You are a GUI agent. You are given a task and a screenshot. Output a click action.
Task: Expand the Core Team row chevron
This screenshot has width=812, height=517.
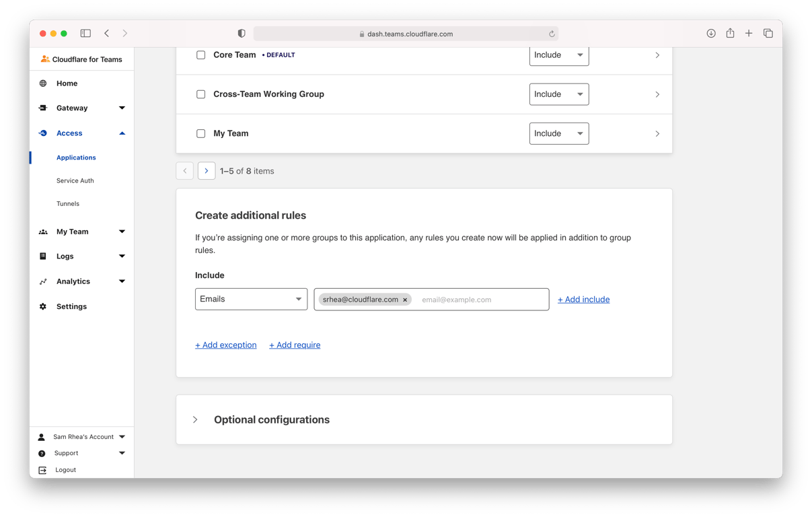[657, 55]
